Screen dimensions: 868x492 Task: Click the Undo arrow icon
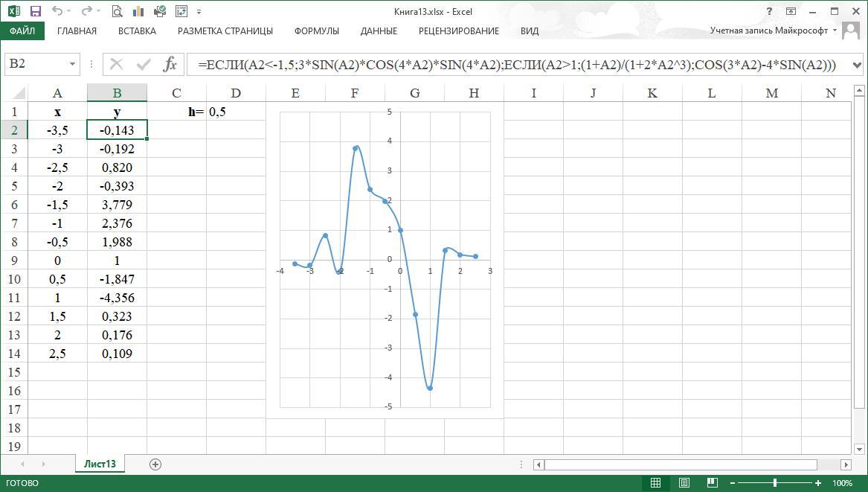click(x=57, y=11)
